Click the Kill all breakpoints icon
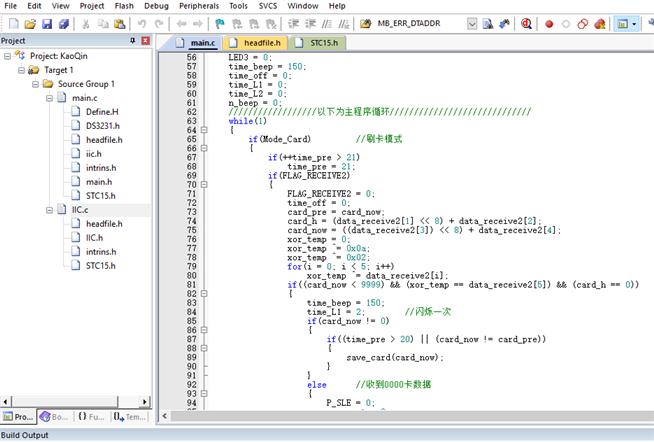 tap(600, 24)
